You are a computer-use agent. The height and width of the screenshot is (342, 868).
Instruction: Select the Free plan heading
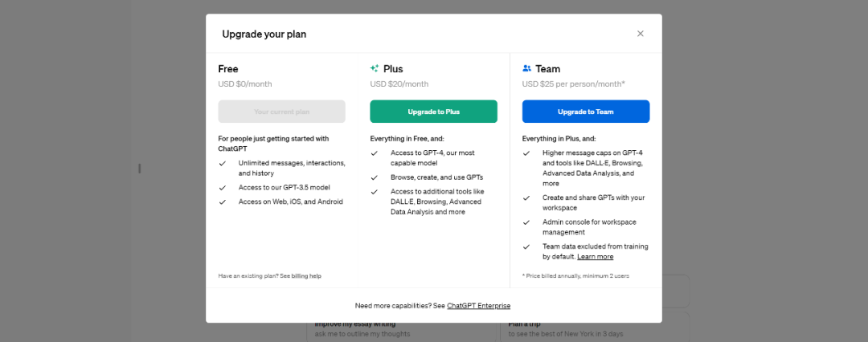[228, 69]
